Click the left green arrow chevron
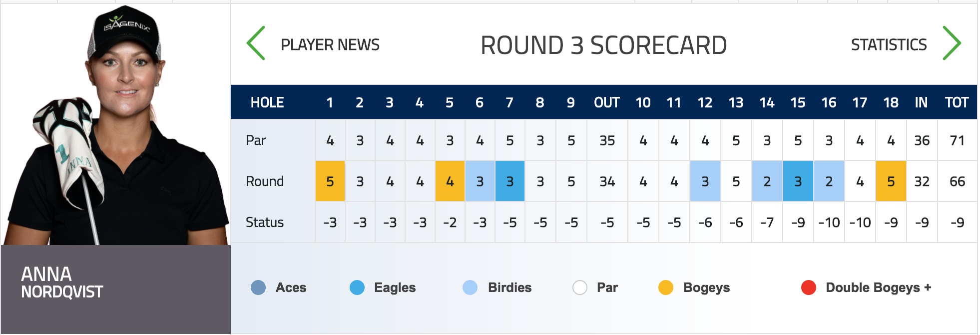Viewport: 980px width, 335px height. click(x=256, y=43)
